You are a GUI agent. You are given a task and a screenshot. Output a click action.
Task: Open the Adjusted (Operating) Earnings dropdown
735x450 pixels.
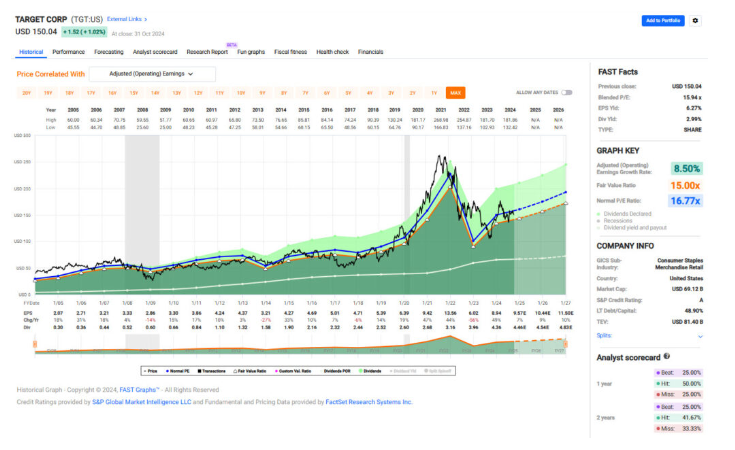(152, 74)
